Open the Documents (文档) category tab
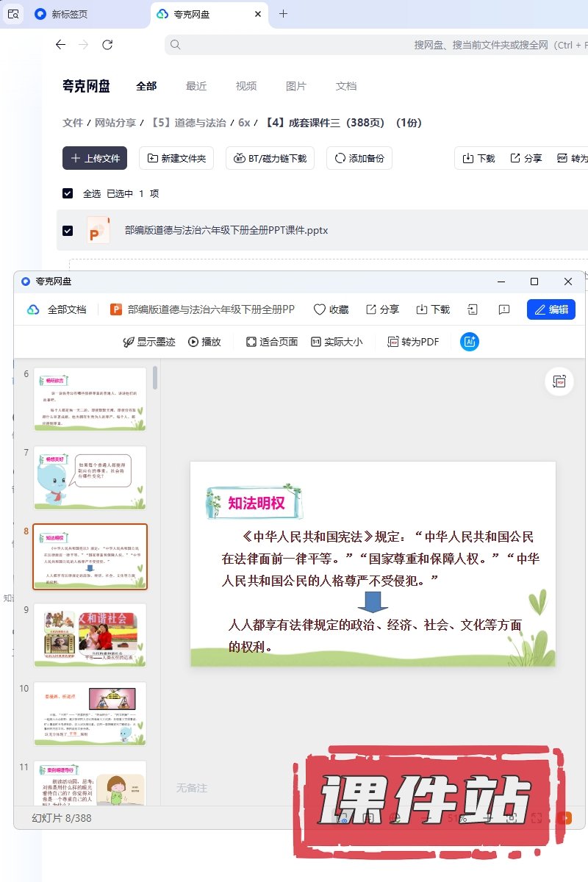 346,86
